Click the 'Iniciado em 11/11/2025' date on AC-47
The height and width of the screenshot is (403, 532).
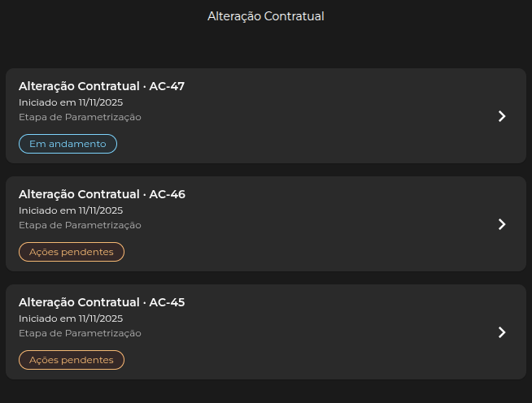tap(71, 102)
